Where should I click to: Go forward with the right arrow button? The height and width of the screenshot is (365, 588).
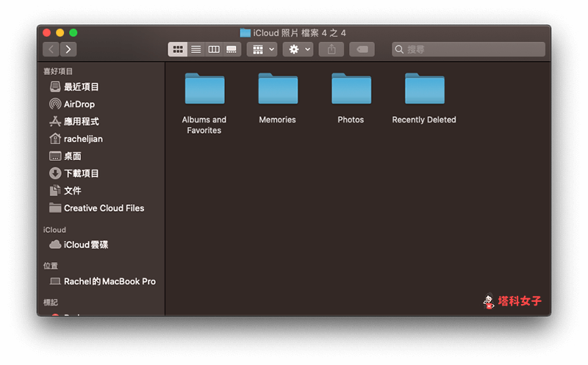coord(68,49)
